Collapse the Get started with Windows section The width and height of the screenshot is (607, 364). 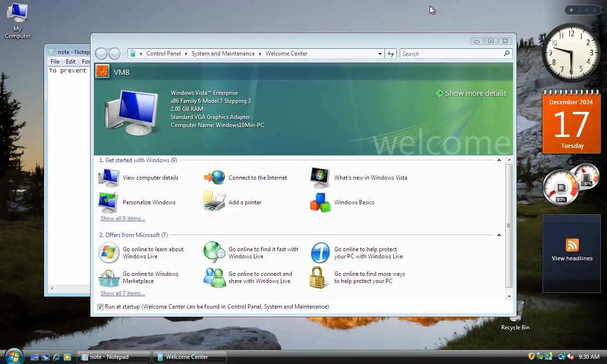pyautogui.click(x=499, y=160)
